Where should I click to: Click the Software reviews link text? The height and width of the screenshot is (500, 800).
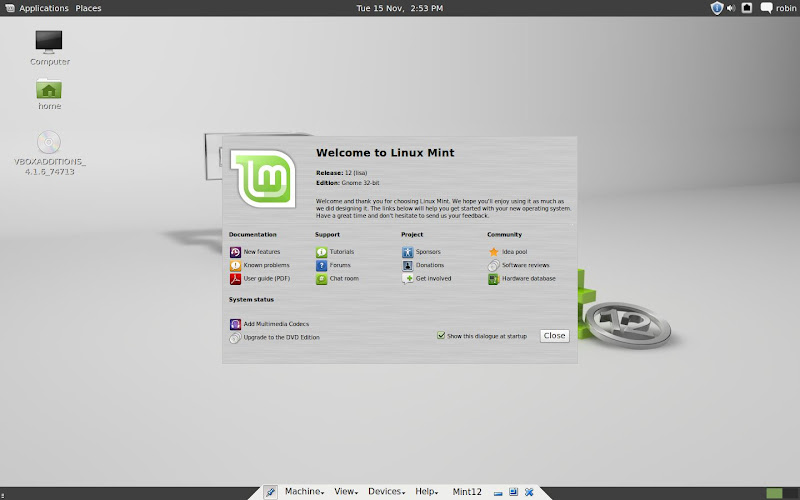click(x=526, y=265)
